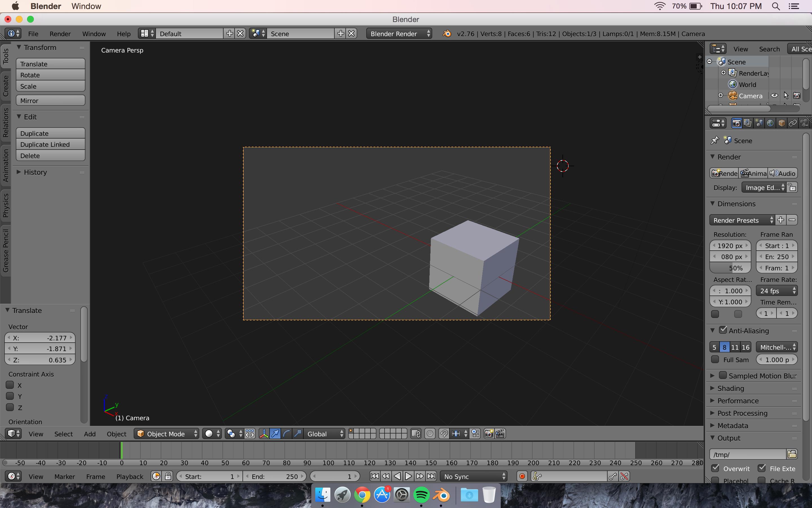Toggle Camera renderability in outliner
The height and width of the screenshot is (508, 812).
pyautogui.click(x=797, y=96)
